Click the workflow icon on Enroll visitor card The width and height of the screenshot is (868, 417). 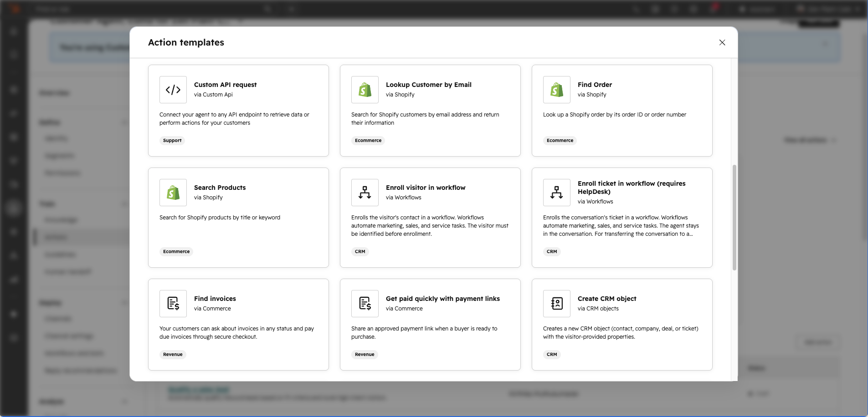point(365,193)
